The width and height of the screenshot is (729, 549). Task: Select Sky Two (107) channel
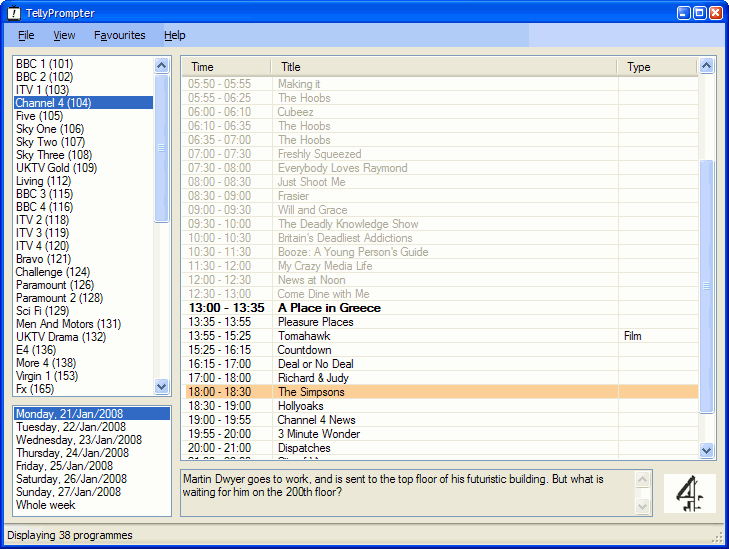tap(84, 142)
